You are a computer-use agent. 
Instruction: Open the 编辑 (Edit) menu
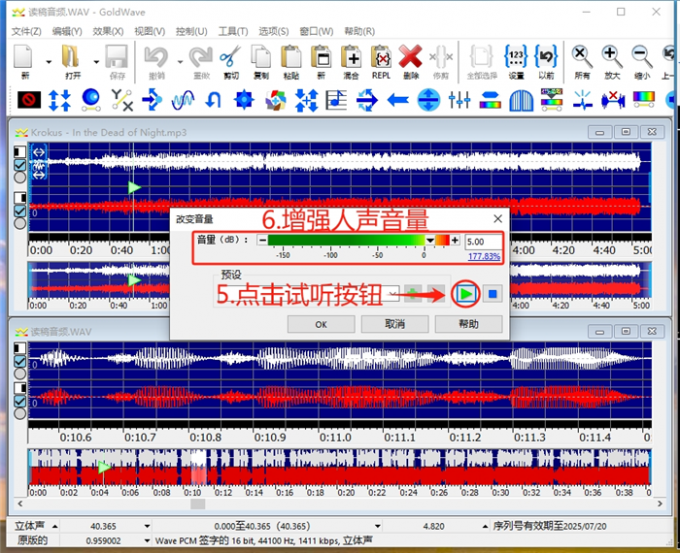tap(67, 31)
